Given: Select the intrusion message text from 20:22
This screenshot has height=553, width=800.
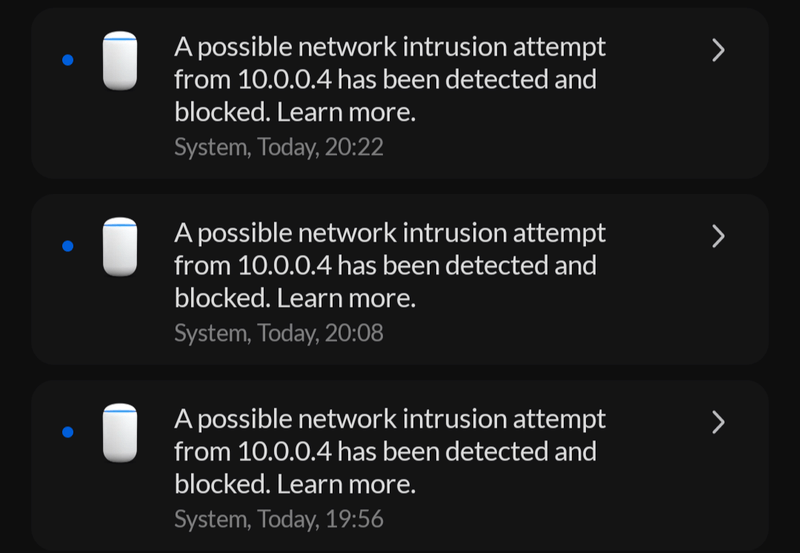Looking at the screenshot, I should (390, 80).
